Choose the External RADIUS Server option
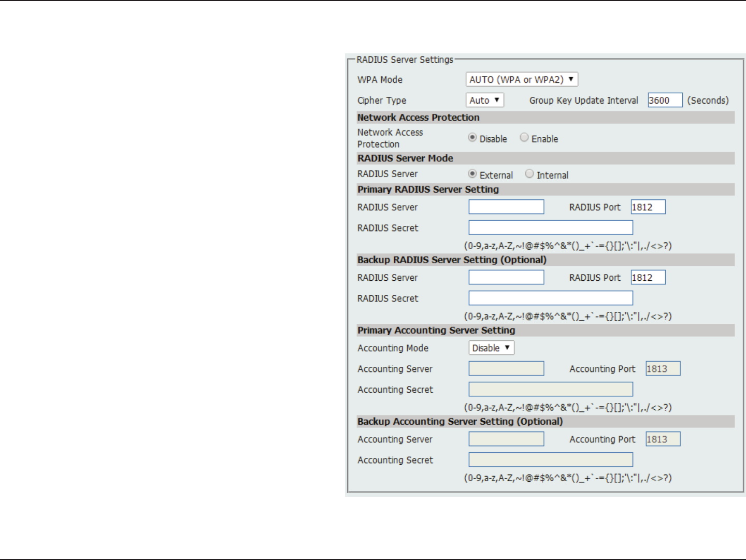746x560 pixels. click(472, 174)
